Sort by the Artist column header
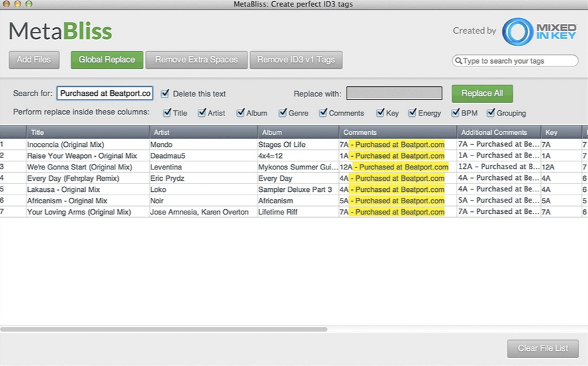Screen dimensions: 588x366 click(204, 132)
